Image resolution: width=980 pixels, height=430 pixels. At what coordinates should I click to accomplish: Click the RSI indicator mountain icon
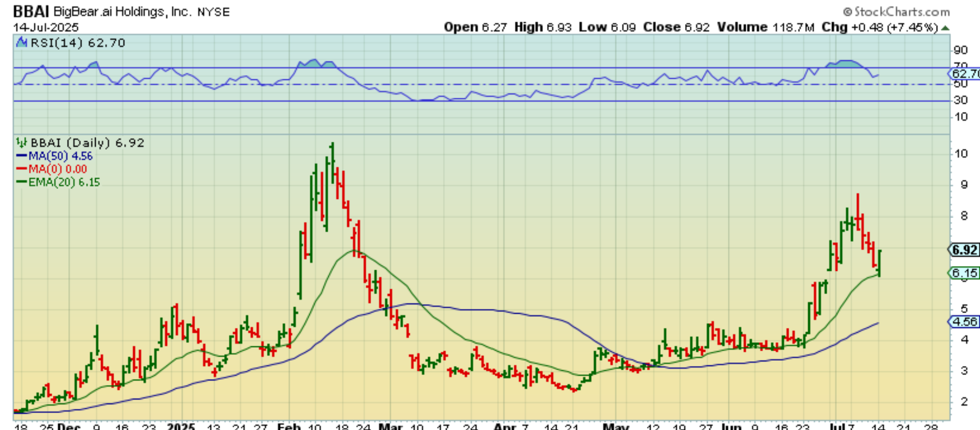[22, 43]
